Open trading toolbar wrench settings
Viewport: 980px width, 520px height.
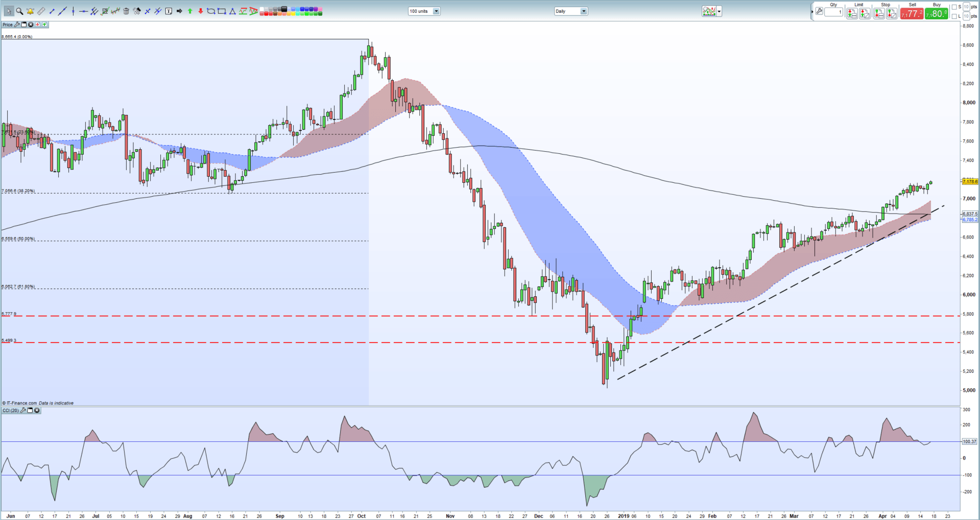pyautogui.click(x=819, y=11)
